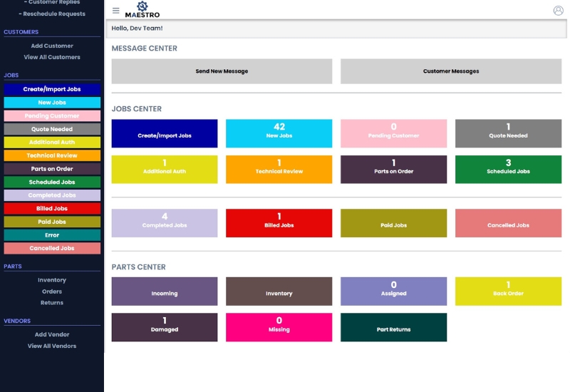570x392 pixels.
Task: Click Add Vendor in sidebar
Action: (x=52, y=334)
